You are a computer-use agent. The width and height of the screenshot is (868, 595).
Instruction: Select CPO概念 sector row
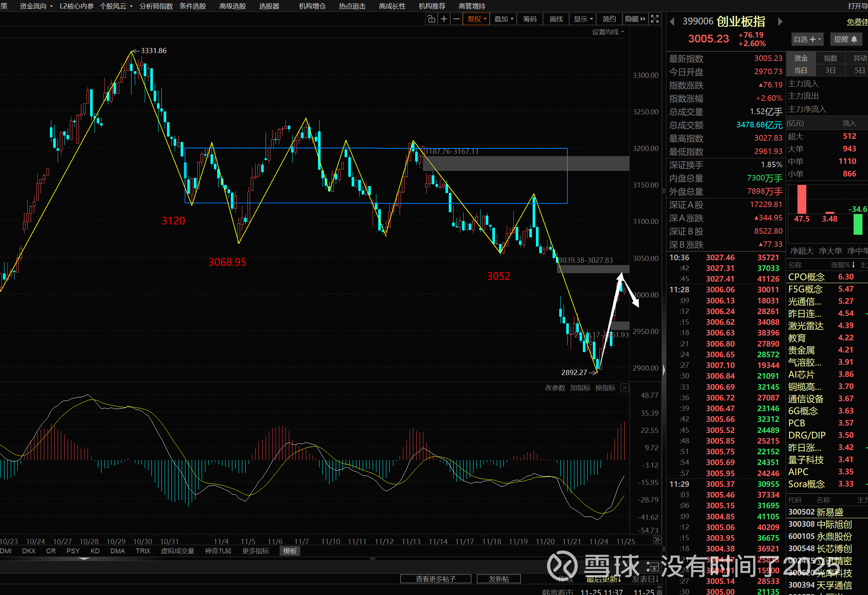click(x=807, y=277)
